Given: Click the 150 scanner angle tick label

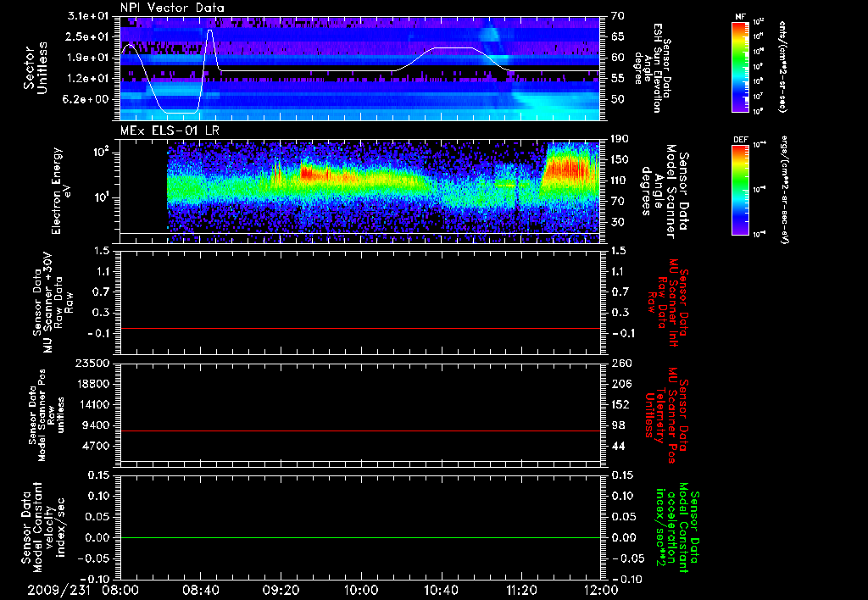Looking at the screenshot, I should (x=621, y=160).
